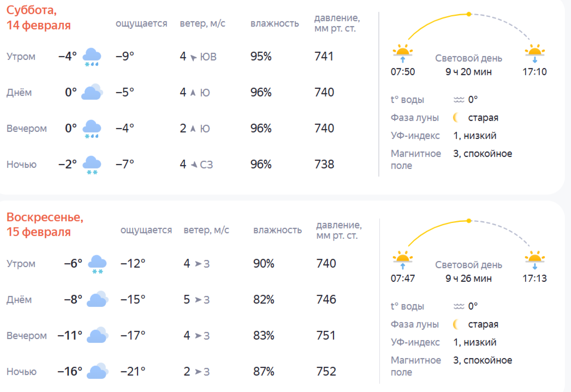
Task: Click Sunday water temperature waves icon
Action: click(x=459, y=306)
